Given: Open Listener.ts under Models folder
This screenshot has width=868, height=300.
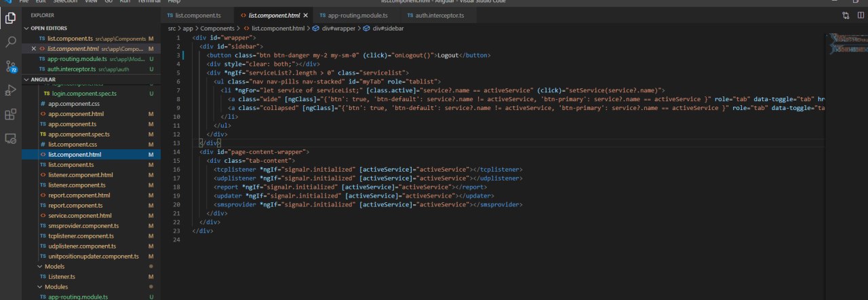Looking at the screenshot, I should point(92,277).
